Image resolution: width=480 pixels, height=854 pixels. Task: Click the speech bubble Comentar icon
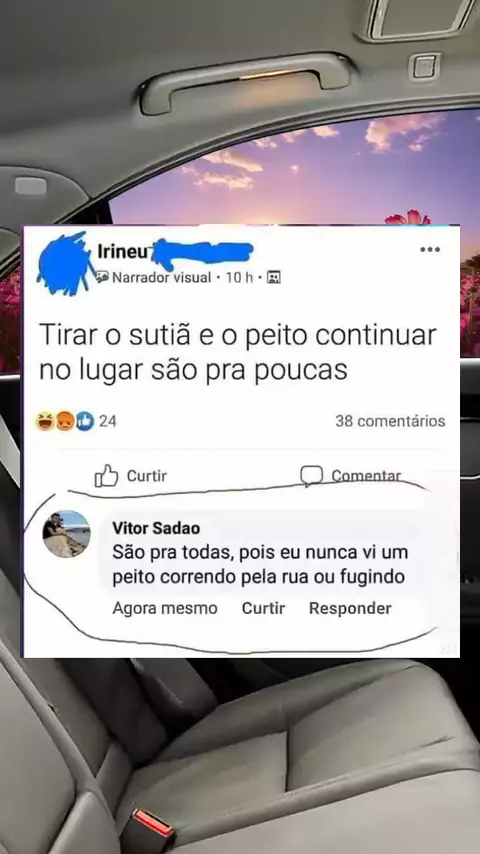point(311,475)
